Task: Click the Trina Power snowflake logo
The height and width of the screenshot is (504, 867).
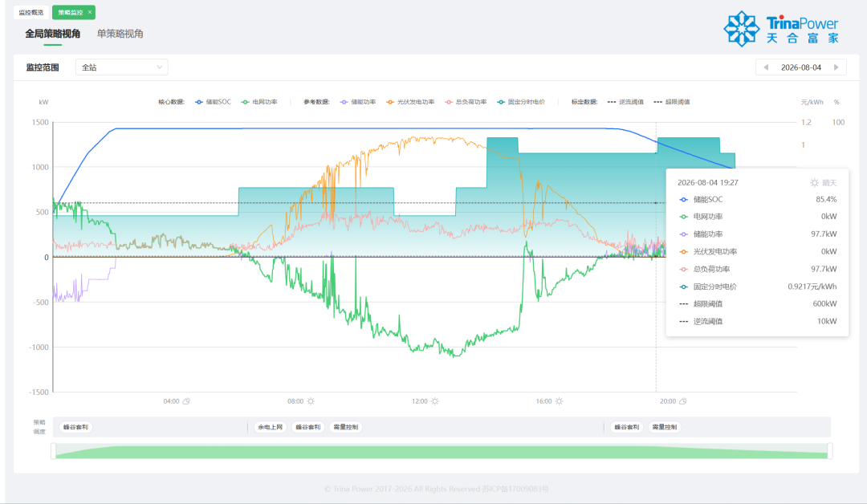Action: pos(742,29)
